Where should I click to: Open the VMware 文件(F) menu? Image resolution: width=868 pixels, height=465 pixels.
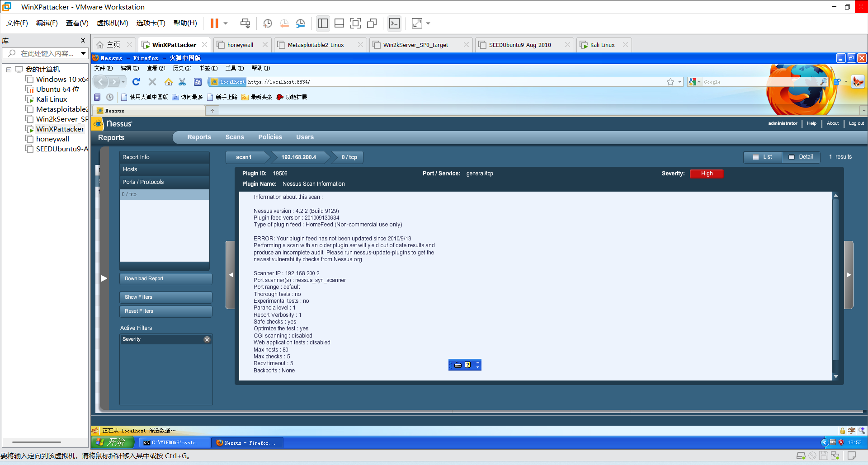click(17, 23)
